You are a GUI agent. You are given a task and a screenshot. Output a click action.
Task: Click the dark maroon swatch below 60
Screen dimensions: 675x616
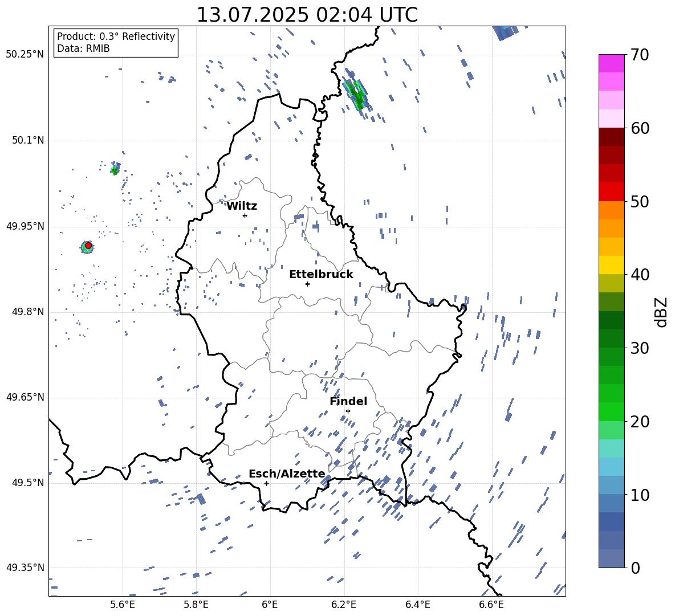611,137
